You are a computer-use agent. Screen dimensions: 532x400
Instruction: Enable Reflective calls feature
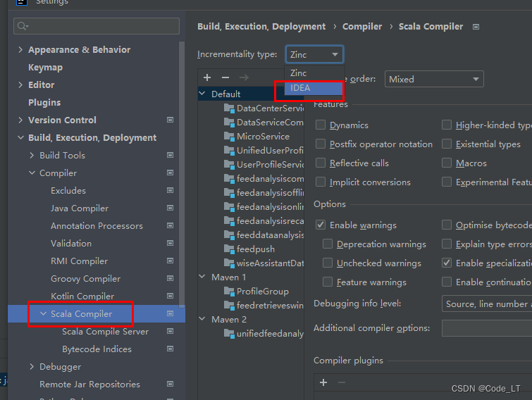click(x=321, y=163)
